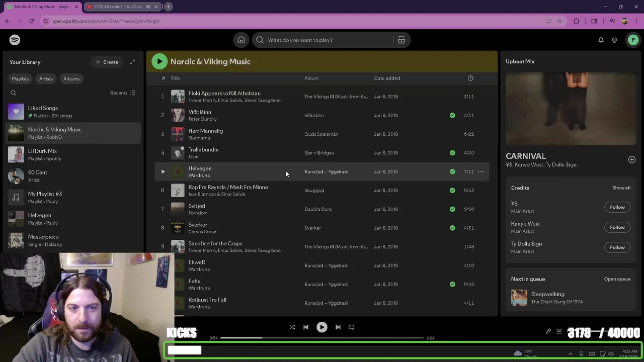
Task: Open lyrics microphone icon in player
Action: [x=548, y=331]
